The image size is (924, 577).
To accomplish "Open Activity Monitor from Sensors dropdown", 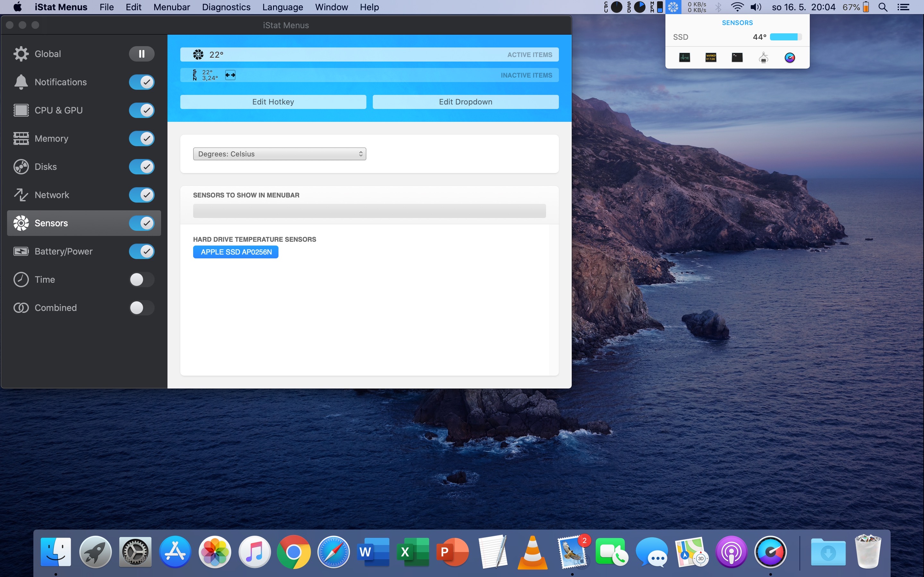I will [685, 58].
